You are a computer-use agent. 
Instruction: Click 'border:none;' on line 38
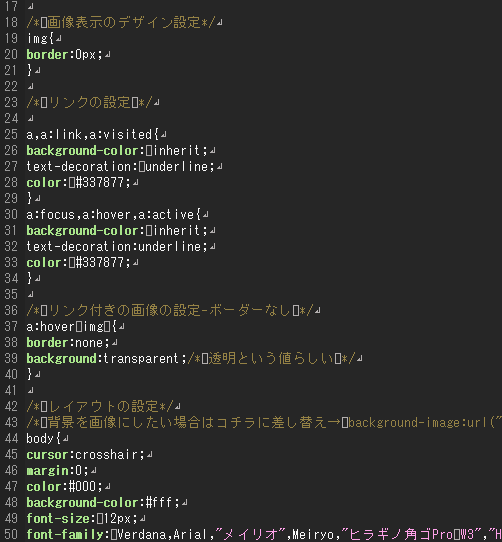(68, 343)
